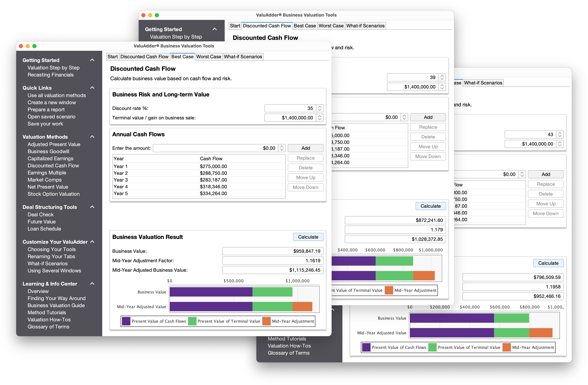
Task: Select the Market Comps valuation method
Action: 45,180
